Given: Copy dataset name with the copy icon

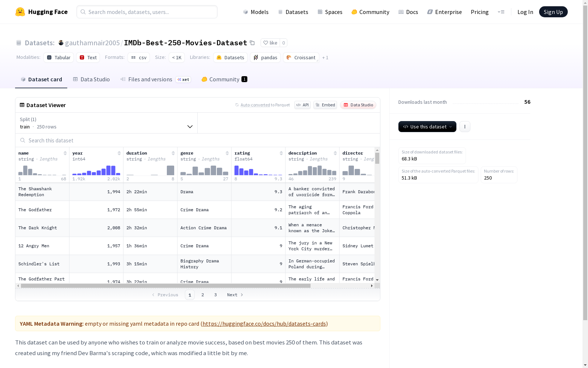Looking at the screenshot, I should click(252, 43).
